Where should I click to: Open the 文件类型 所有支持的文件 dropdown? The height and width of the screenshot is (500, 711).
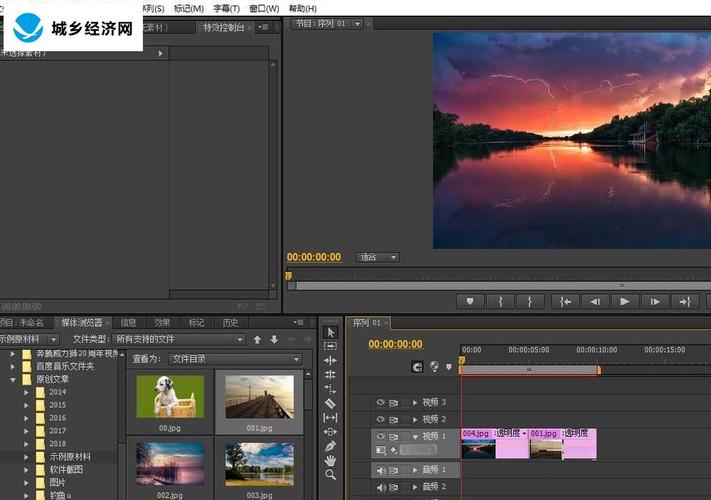pos(179,339)
